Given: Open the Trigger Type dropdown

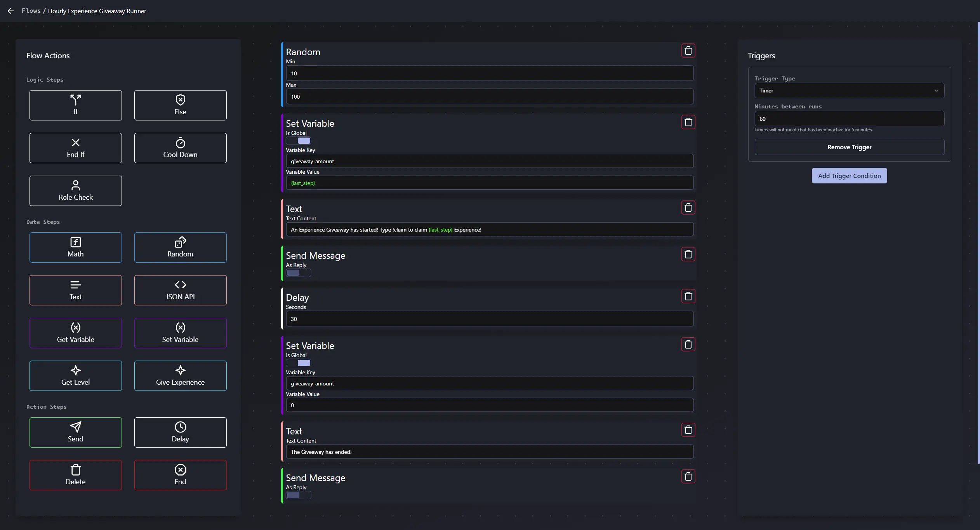Looking at the screenshot, I should tap(849, 91).
